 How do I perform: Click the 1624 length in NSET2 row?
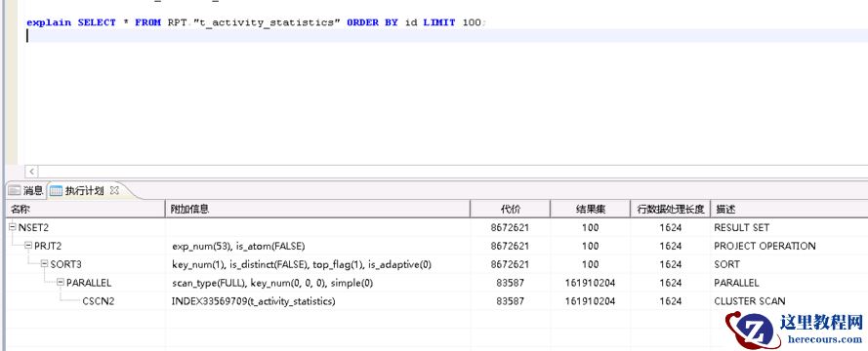pyautogui.click(x=671, y=227)
